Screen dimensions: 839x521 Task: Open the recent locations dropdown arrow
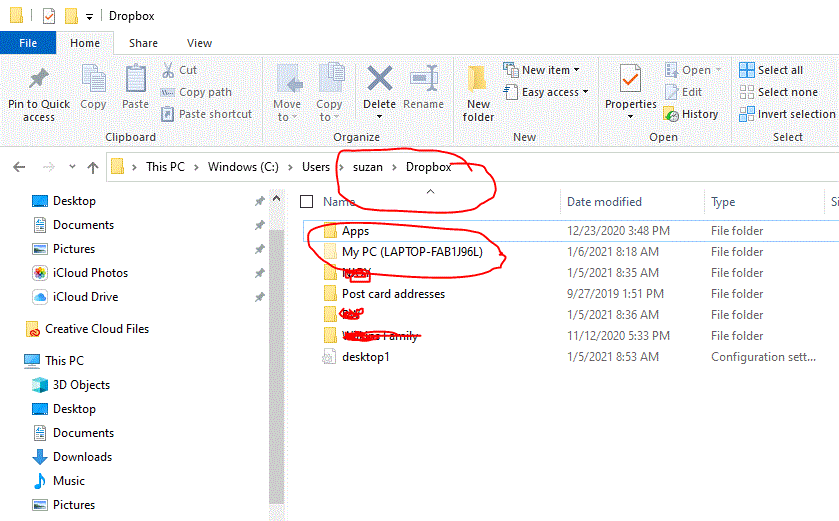point(72,167)
